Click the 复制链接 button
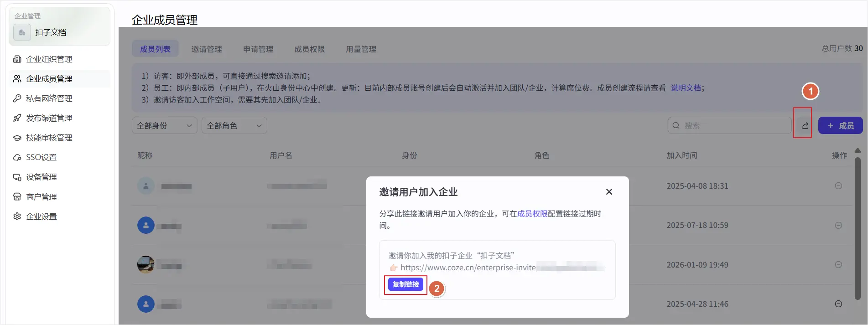 (x=405, y=284)
